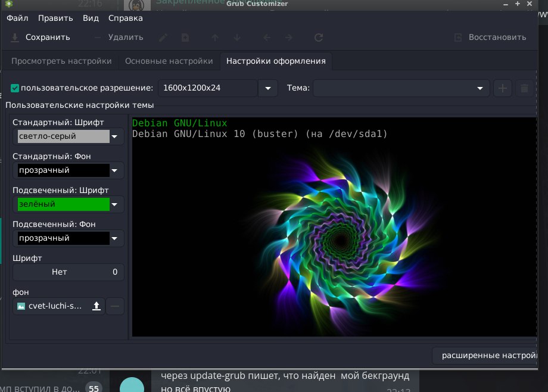Click the background image upload arrow icon
Viewport: 548px width, 392px height.
[96, 306]
